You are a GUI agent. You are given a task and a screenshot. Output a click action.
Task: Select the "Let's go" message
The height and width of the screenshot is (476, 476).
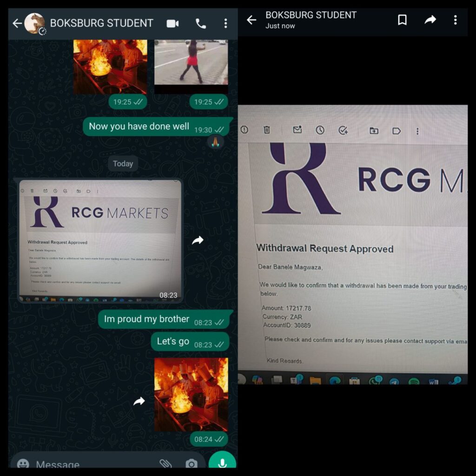(190, 342)
